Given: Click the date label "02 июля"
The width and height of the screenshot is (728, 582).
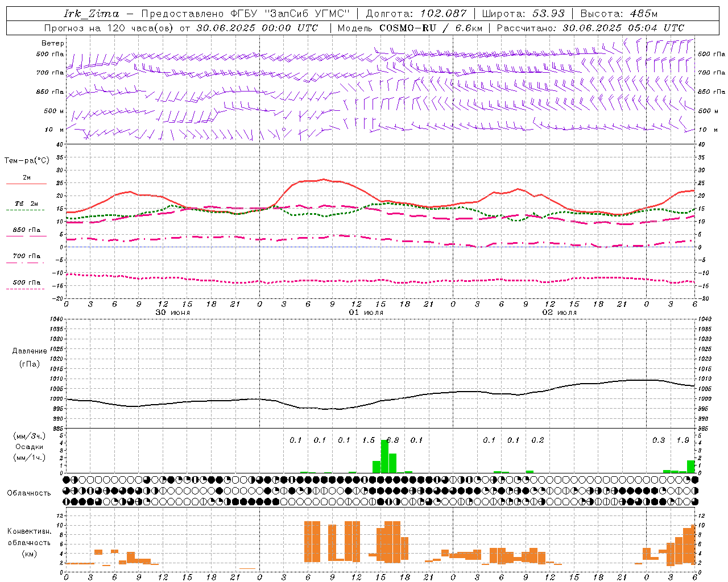Looking at the screenshot, I should 560,313.
